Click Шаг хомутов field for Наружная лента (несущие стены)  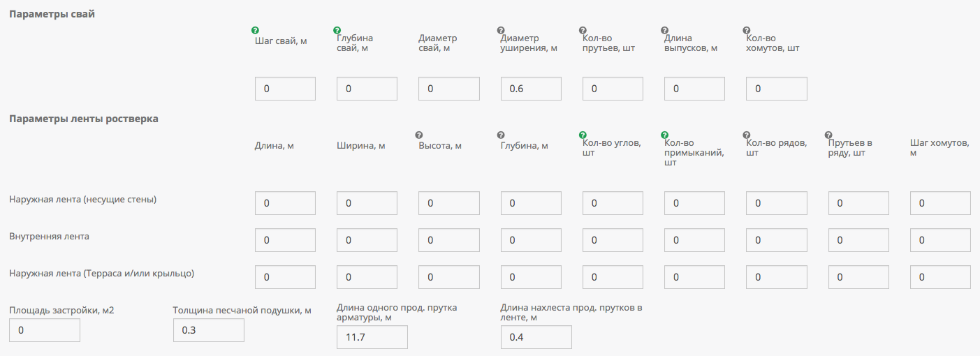coord(940,203)
